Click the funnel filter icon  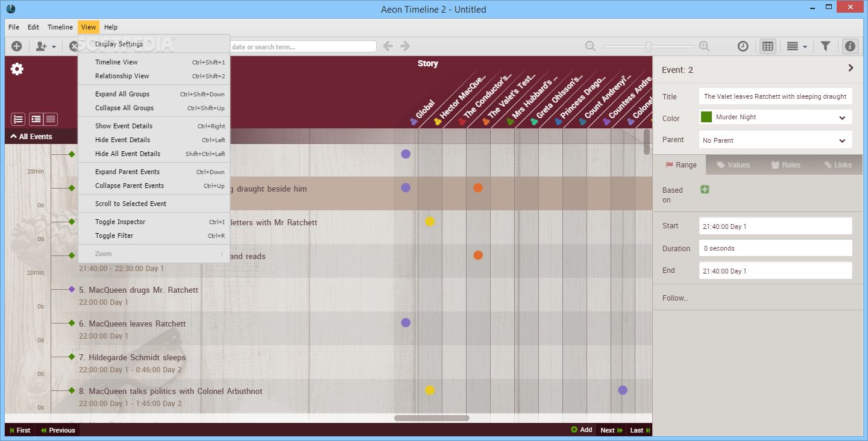(826, 46)
